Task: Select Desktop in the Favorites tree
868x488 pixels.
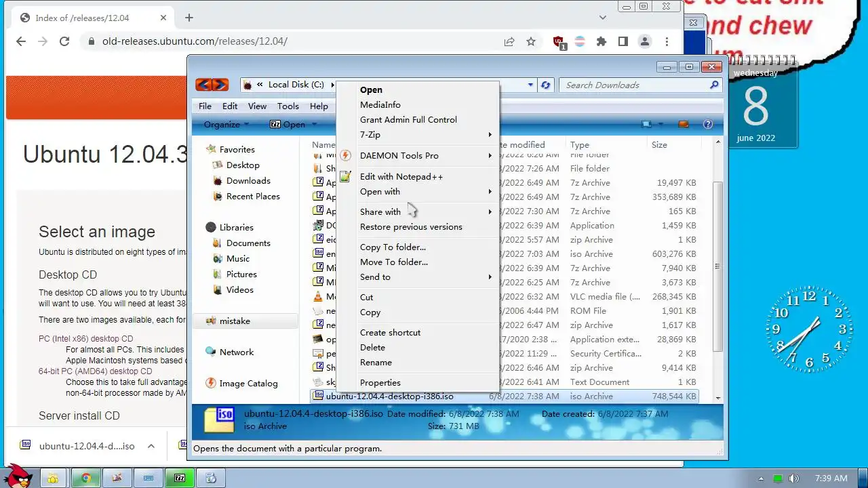Action: (x=243, y=165)
